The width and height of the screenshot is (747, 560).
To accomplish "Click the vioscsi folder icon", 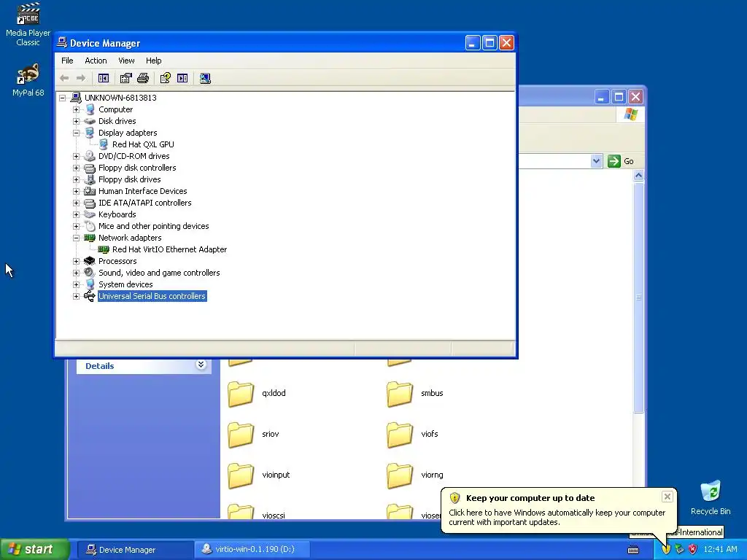I will [241, 511].
